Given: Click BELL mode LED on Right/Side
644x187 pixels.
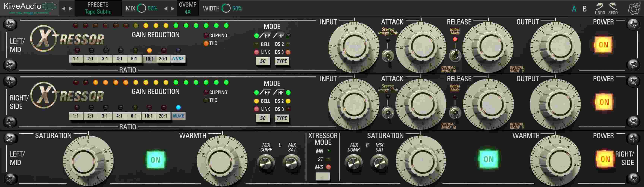Looking at the screenshot, I should pyautogui.click(x=256, y=101).
